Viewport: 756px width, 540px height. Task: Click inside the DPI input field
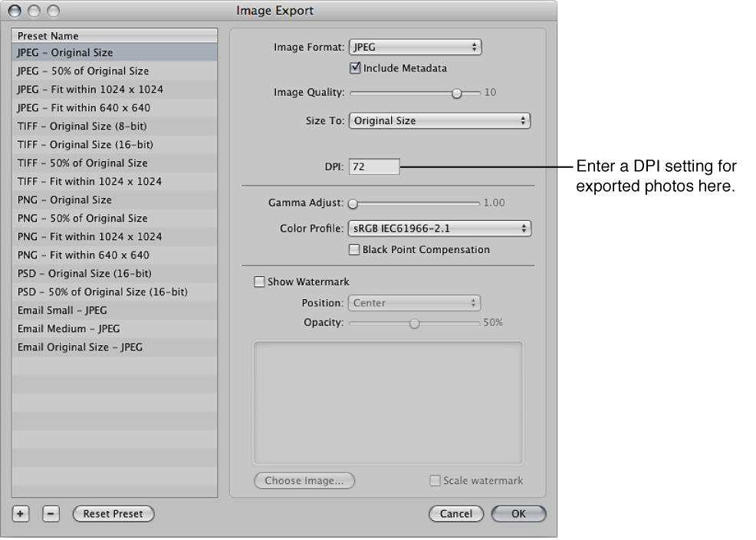pyautogui.click(x=373, y=166)
